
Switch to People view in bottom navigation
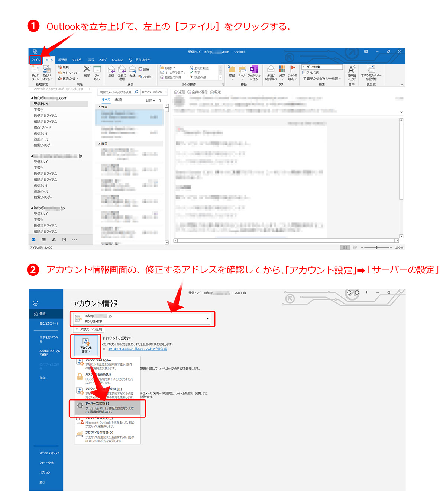click(54, 240)
